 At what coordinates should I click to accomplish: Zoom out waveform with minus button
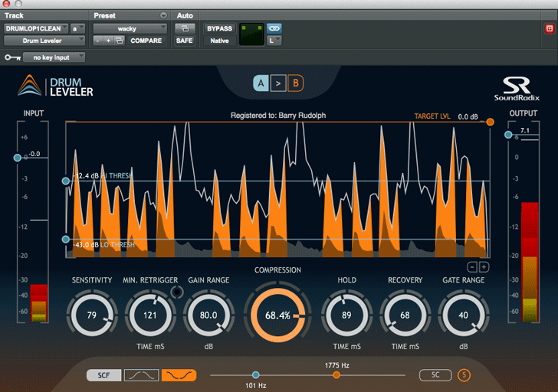[x=472, y=267]
